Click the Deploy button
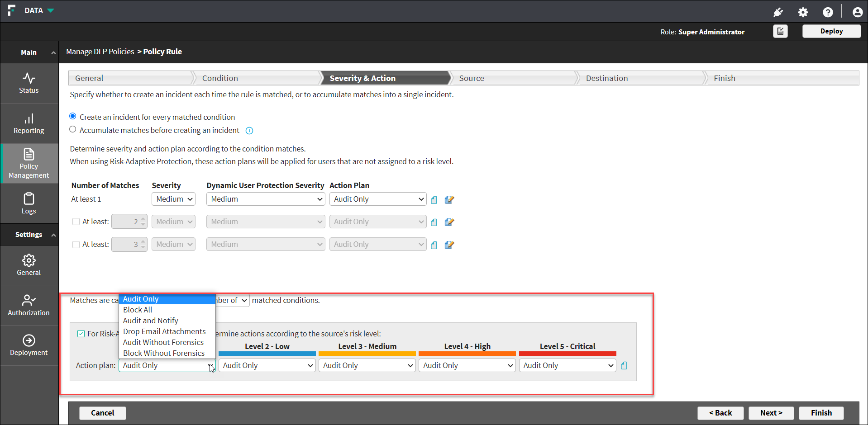The image size is (868, 425). coord(831,31)
